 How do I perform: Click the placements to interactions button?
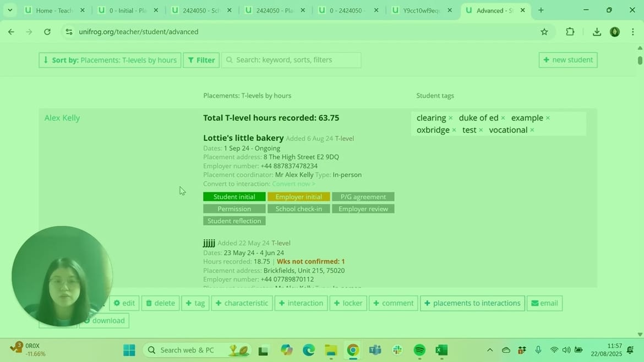coord(472,303)
